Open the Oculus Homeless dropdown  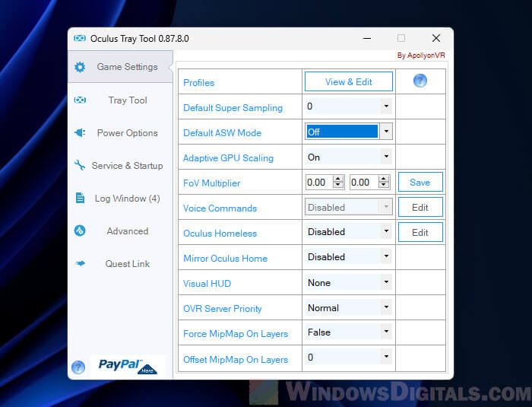386,231
